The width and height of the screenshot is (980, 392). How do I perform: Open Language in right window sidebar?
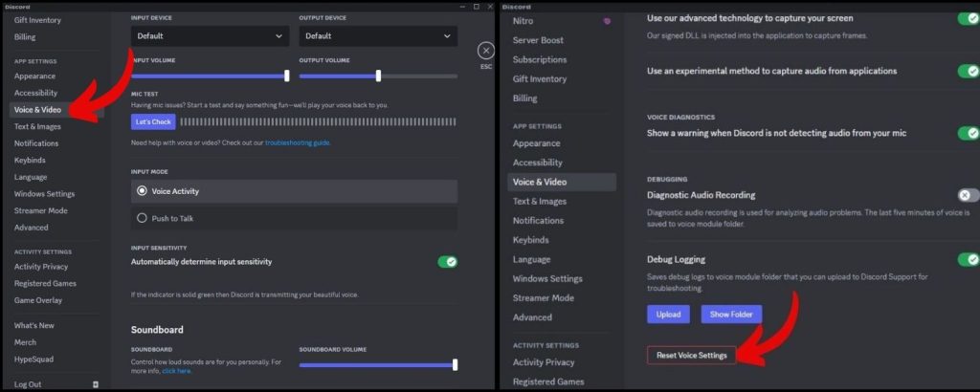click(532, 260)
